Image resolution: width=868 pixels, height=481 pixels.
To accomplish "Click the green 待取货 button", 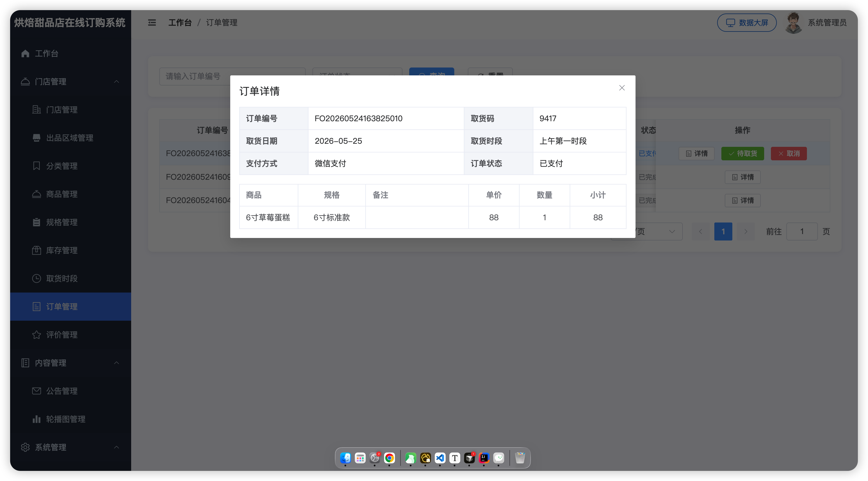I will (x=742, y=153).
